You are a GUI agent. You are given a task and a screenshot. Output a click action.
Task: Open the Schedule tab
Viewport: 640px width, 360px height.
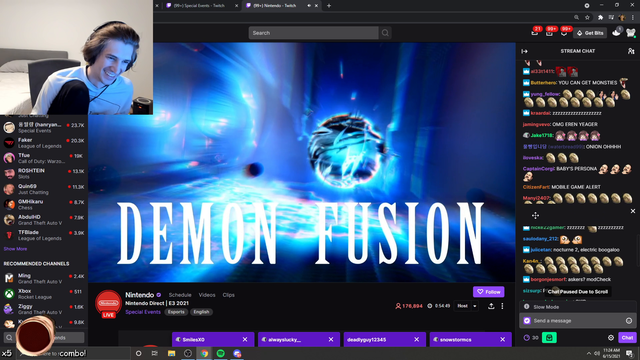[180, 295]
